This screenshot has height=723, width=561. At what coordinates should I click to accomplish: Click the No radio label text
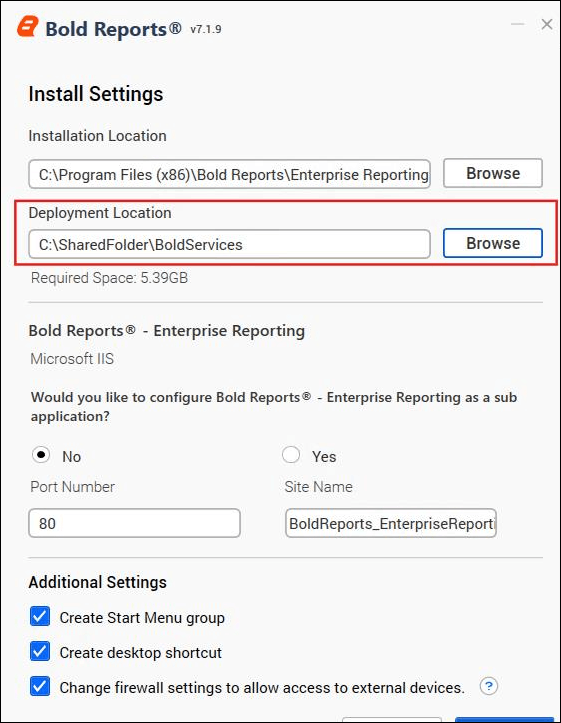tap(71, 456)
